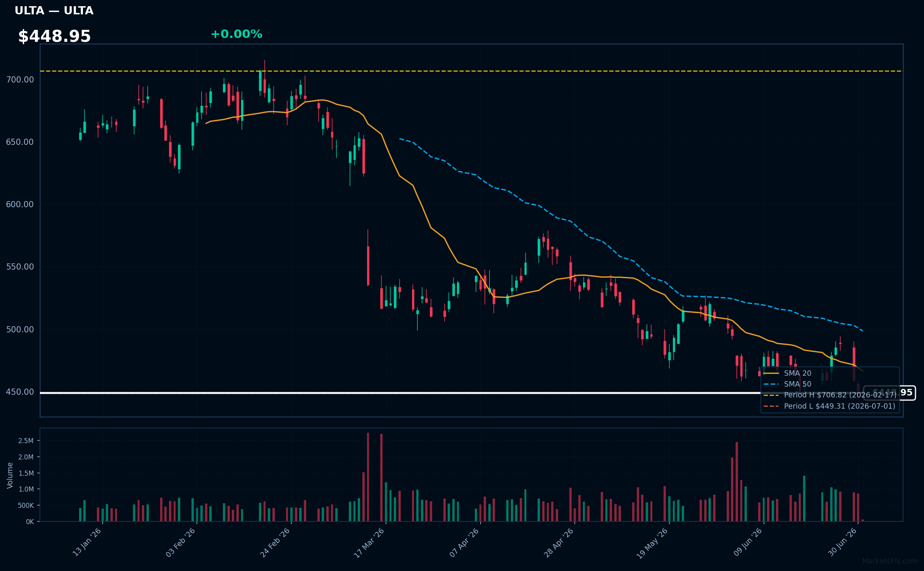The height and width of the screenshot is (571, 924).
Task: Click the 2.0M volume axis label
Action: coord(26,457)
